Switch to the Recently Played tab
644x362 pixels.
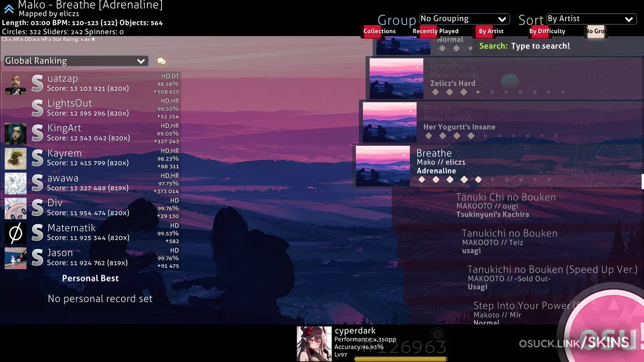click(x=435, y=31)
